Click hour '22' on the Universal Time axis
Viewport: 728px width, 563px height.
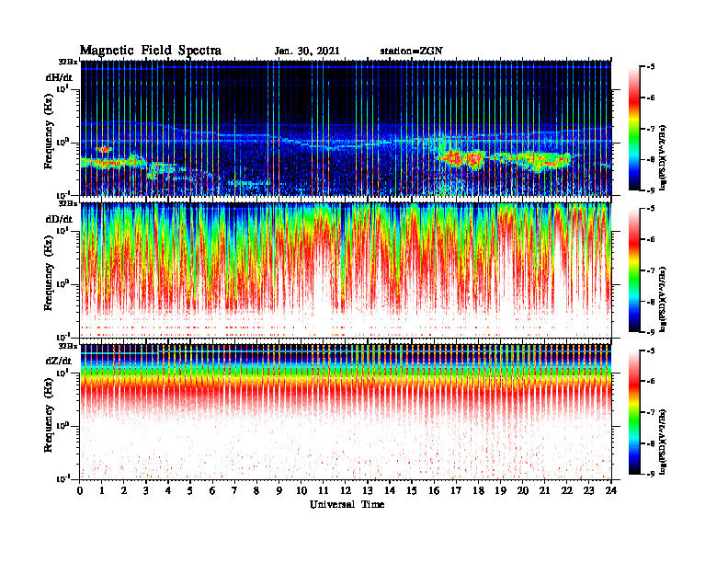coord(567,490)
